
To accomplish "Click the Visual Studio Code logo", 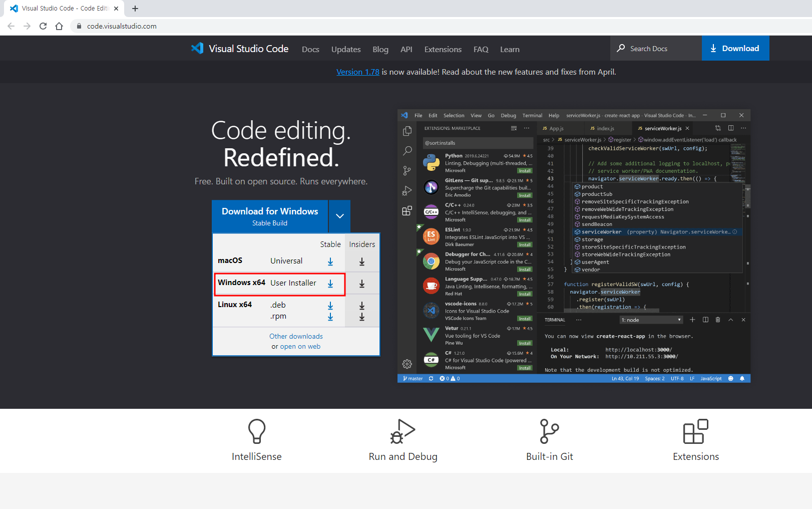I will pyautogui.click(x=197, y=49).
